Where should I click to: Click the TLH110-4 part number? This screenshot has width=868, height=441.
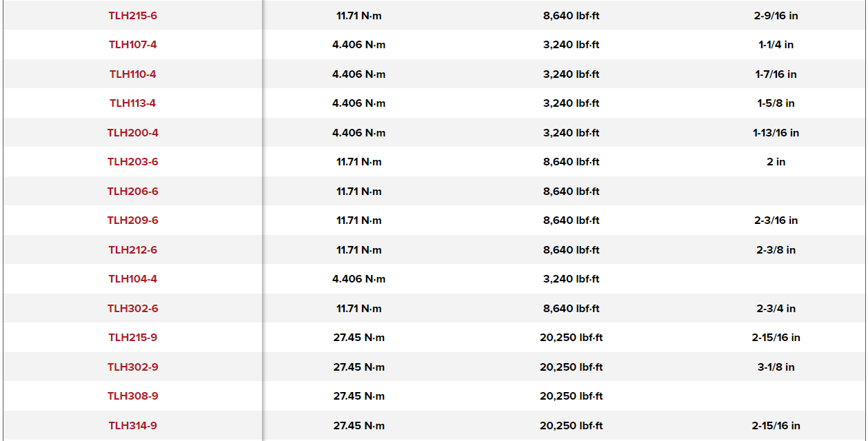pyautogui.click(x=132, y=74)
